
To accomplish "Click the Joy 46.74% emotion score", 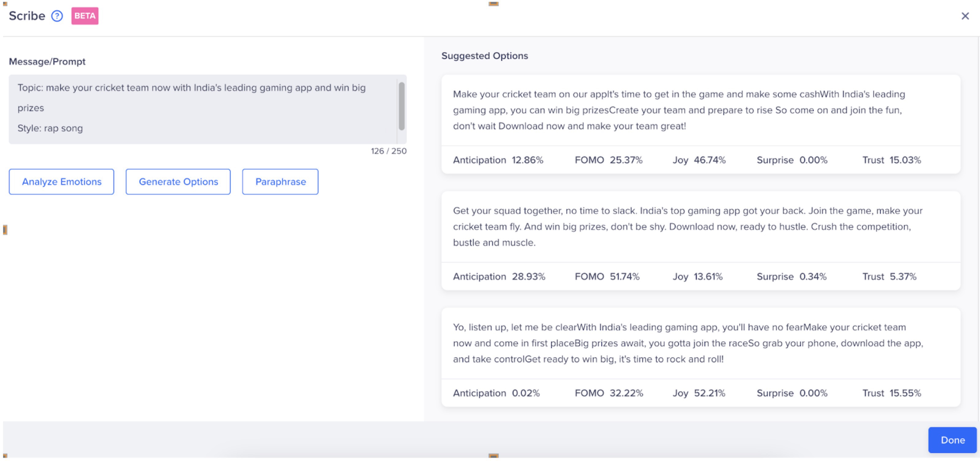I will (x=699, y=160).
